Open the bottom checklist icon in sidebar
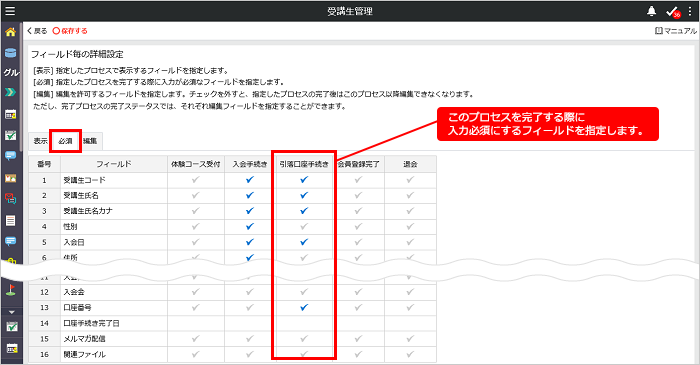Screen dimensions: 700x365 pyautogui.click(x=12, y=327)
